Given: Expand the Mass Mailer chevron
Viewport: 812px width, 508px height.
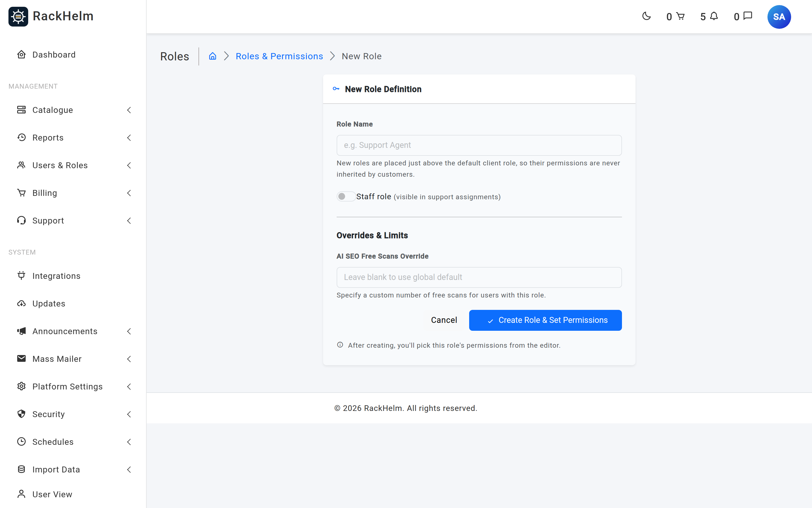Looking at the screenshot, I should pos(129,359).
